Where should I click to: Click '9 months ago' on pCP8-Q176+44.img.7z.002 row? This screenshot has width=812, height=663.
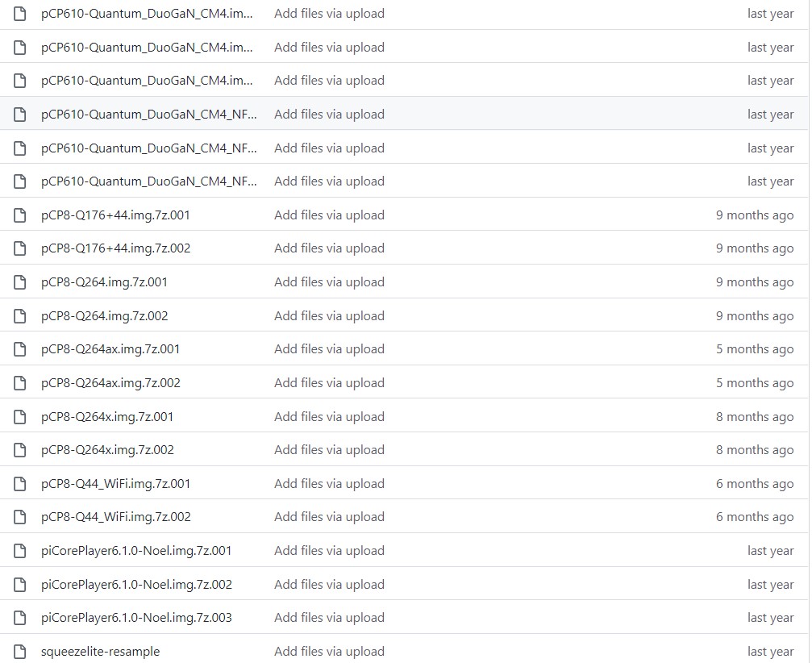point(755,248)
